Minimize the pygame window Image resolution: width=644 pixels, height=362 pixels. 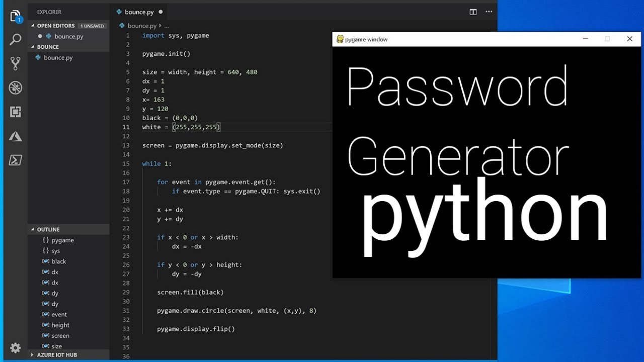[x=585, y=39]
